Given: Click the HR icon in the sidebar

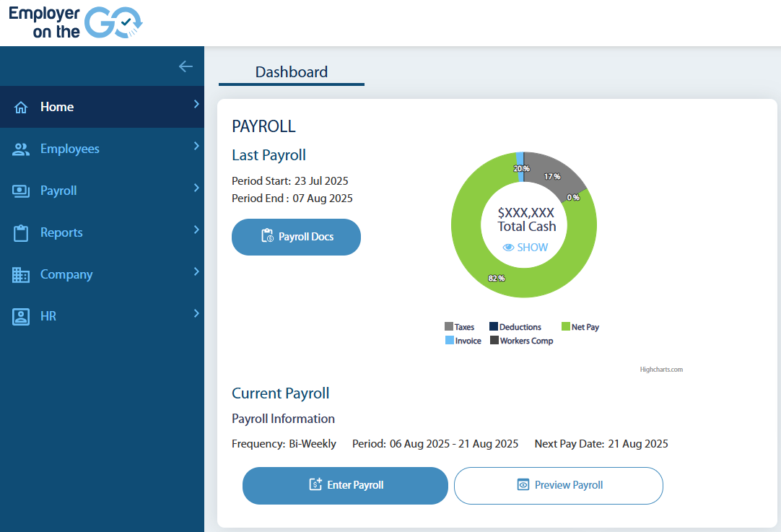Looking at the screenshot, I should tap(21, 315).
